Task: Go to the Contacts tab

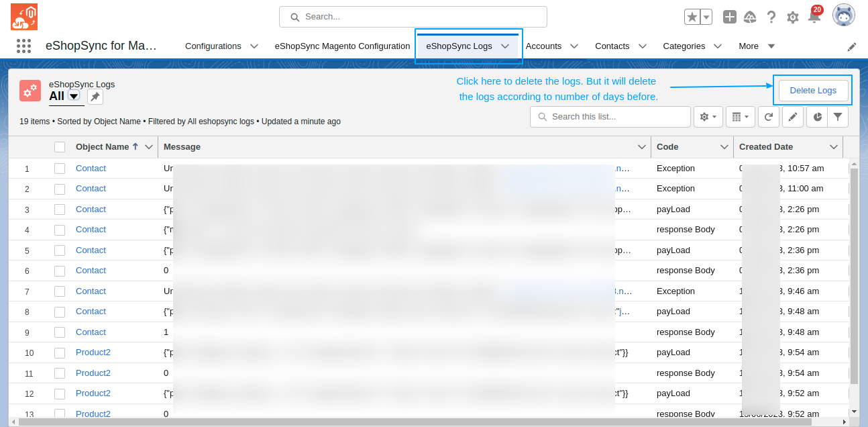Action: pyautogui.click(x=612, y=46)
